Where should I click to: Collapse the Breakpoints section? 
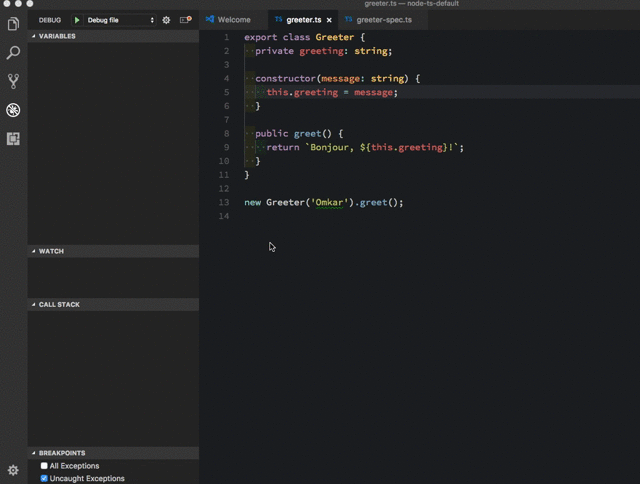[113, 453]
